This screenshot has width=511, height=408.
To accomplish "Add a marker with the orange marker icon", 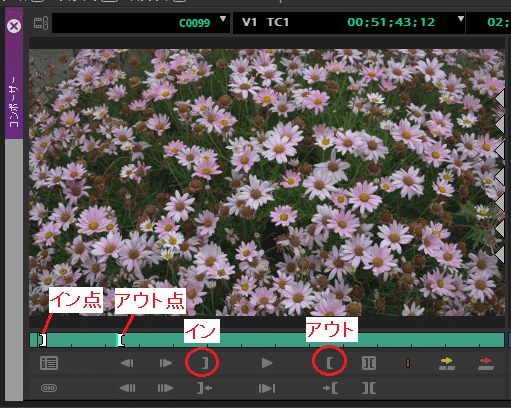I will [x=408, y=363].
